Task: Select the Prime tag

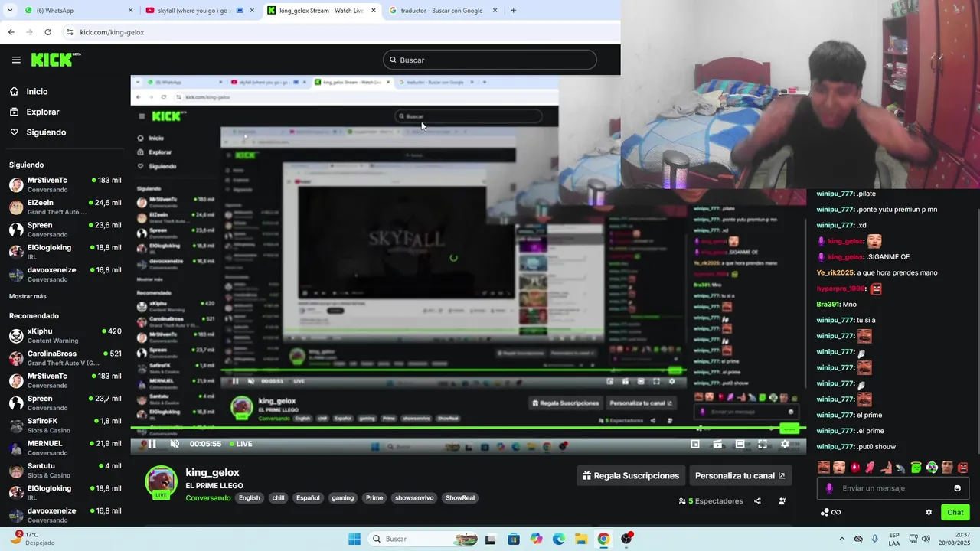Action: pyautogui.click(x=374, y=498)
